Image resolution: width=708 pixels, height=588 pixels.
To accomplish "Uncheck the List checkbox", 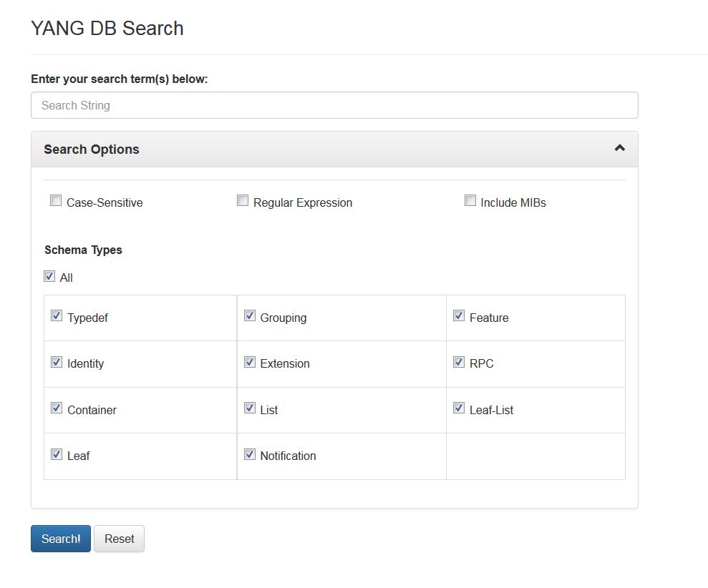I will pos(250,408).
